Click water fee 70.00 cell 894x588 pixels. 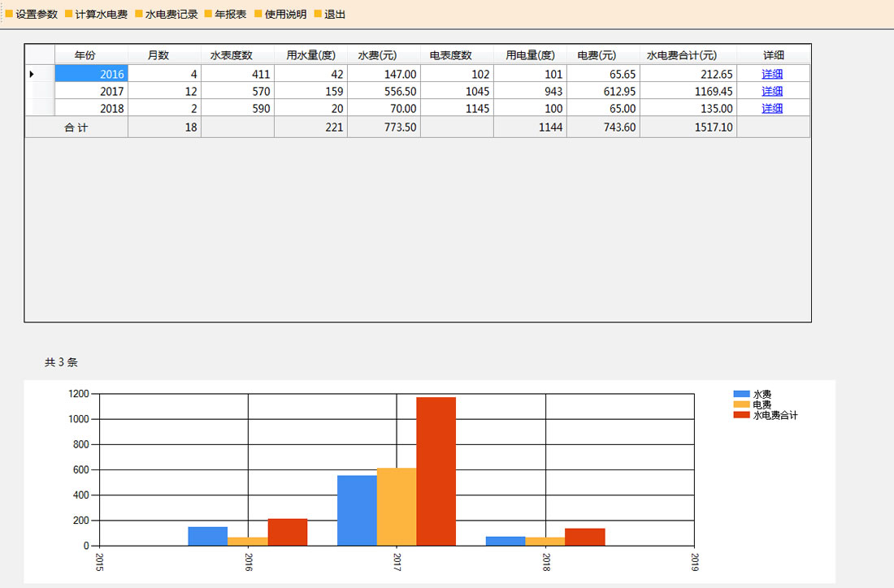point(384,108)
